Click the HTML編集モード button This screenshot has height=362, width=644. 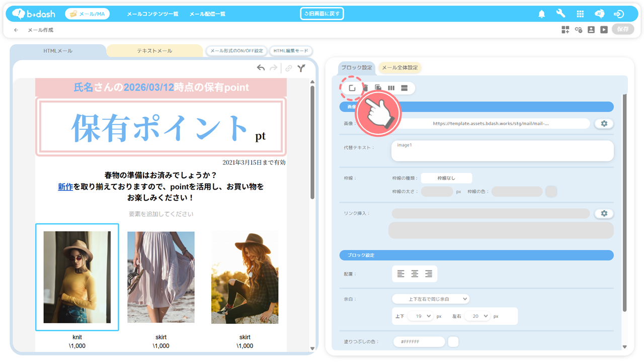pyautogui.click(x=291, y=51)
